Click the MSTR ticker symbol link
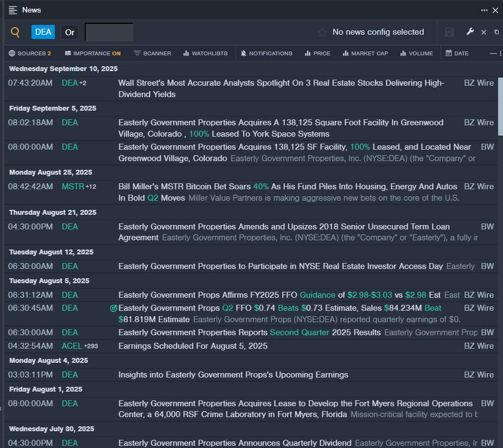This screenshot has height=448, width=503. point(73,187)
